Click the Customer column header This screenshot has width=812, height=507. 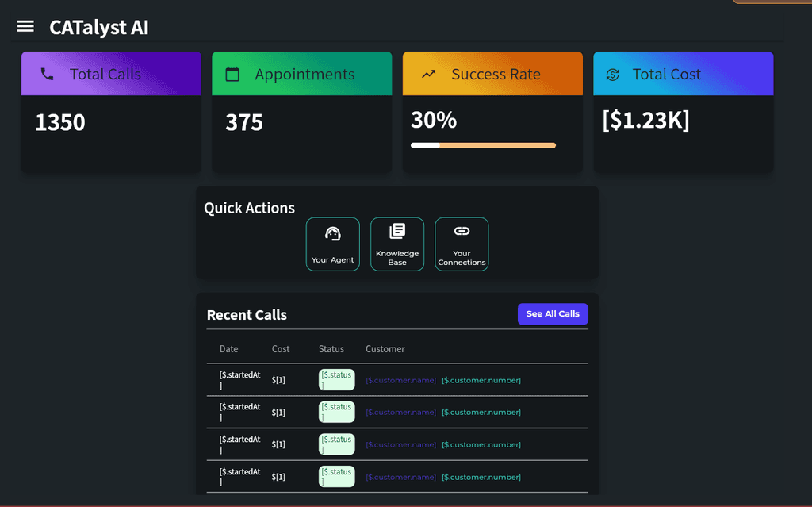click(x=385, y=349)
